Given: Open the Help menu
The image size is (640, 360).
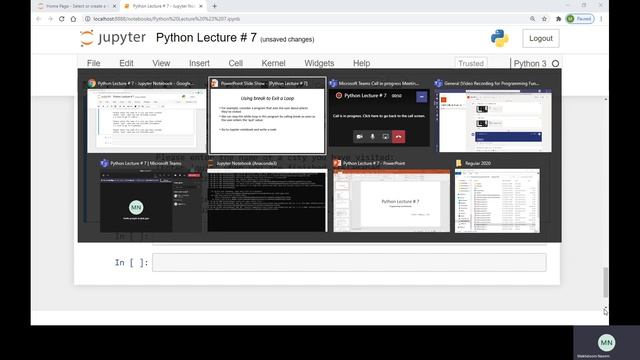Looking at the screenshot, I should coord(362,63).
